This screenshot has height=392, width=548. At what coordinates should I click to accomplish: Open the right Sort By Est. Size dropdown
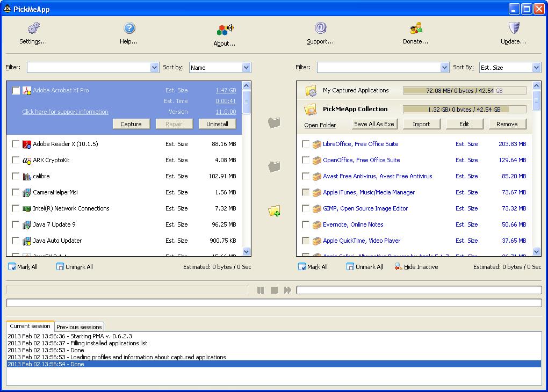point(536,68)
